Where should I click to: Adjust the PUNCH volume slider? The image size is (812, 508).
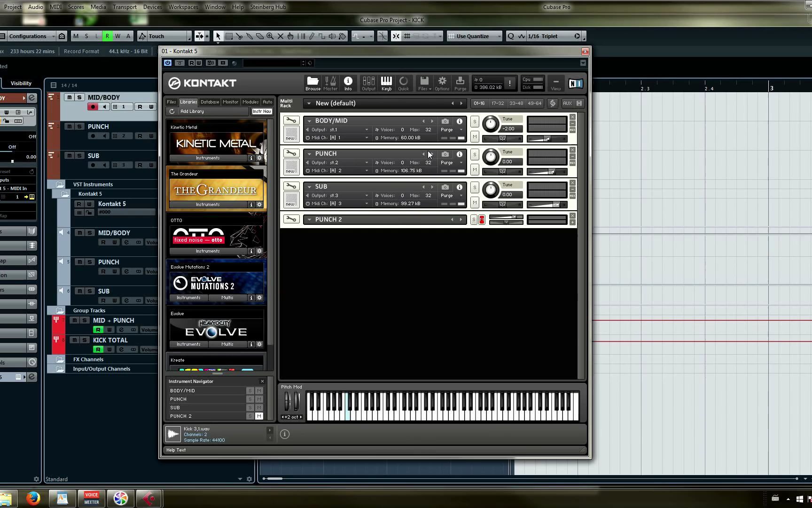coord(547,172)
